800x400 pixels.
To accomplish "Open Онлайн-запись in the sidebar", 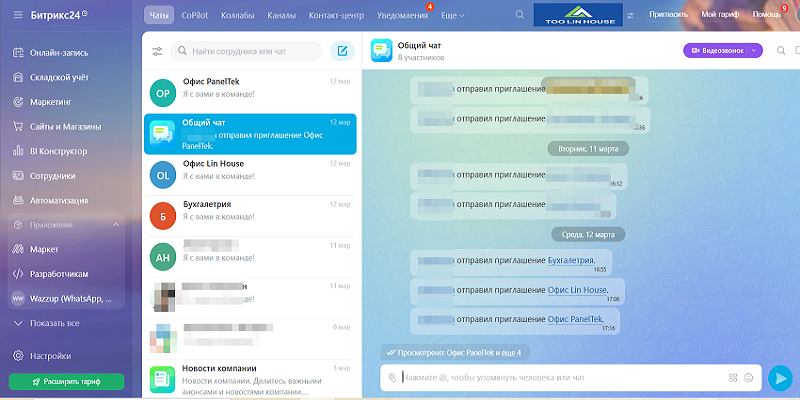I will [59, 53].
